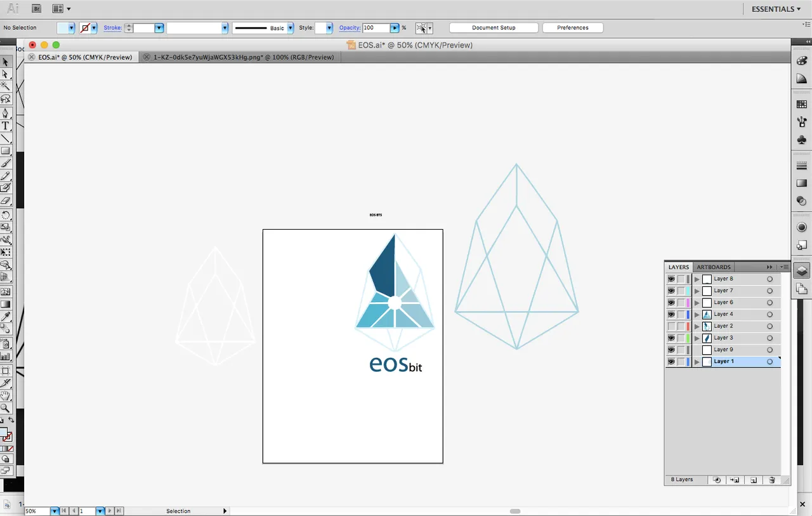Click the Fill color swatch in toolbox

(x=3, y=433)
